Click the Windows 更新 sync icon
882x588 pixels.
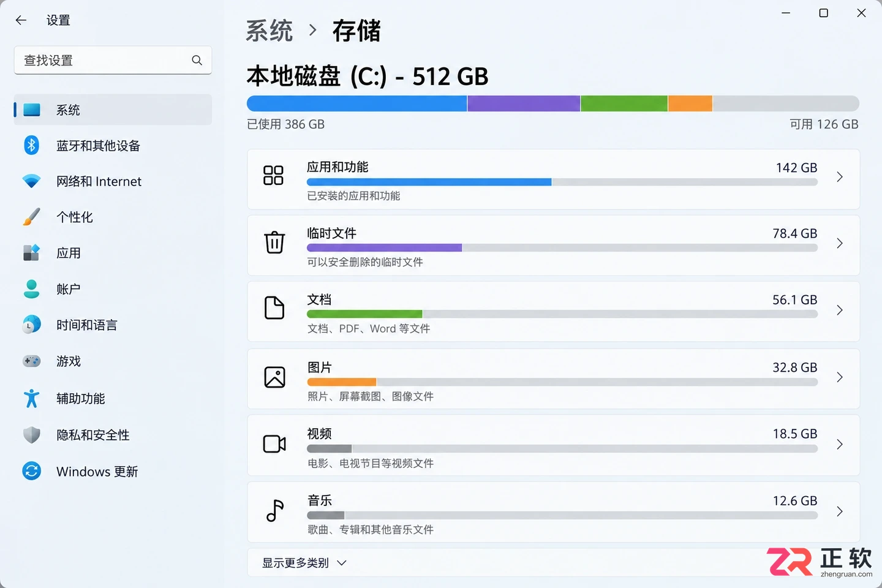click(x=32, y=471)
